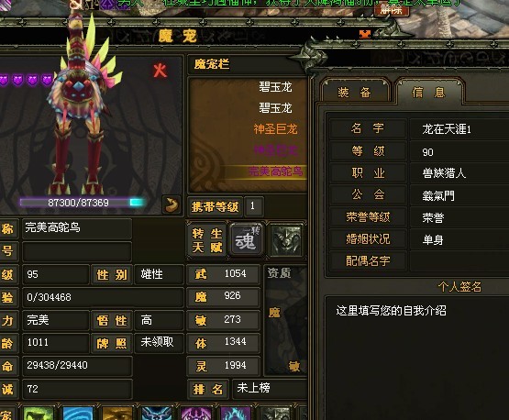The width and height of the screenshot is (509, 420).
Task: Switch to the 装备 tab
Action: [354, 93]
